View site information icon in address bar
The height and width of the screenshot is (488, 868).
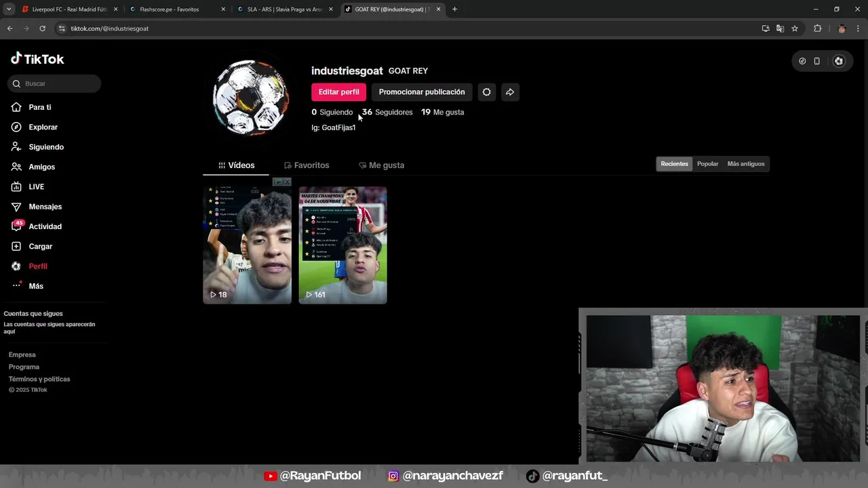(62, 28)
